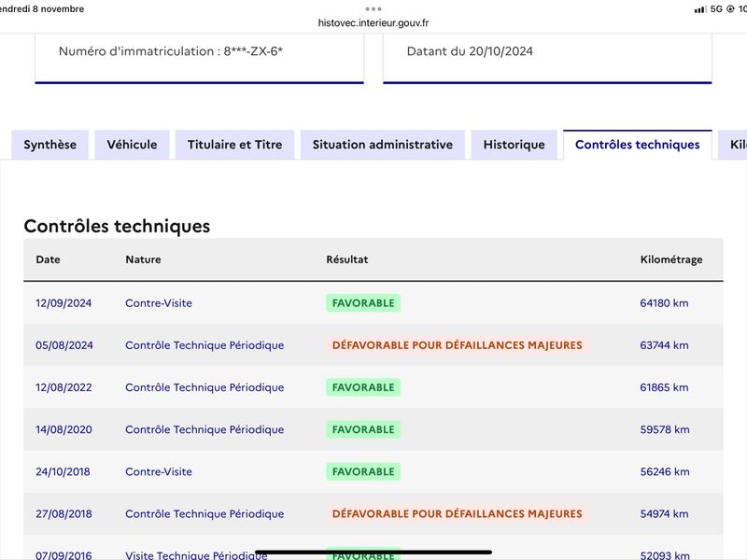Click the FAVORABLE badge for 12/09/2024
Viewport: 747px width, 560px height.
(x=363, y=303)
